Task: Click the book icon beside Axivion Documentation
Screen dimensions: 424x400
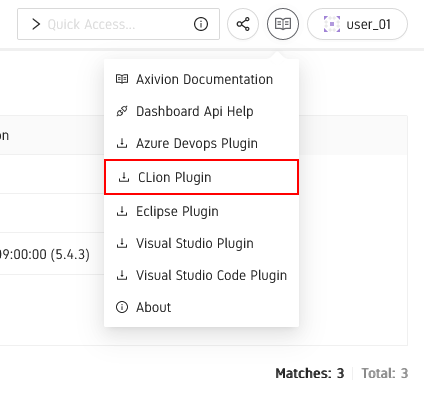Action: coord(122,79)
